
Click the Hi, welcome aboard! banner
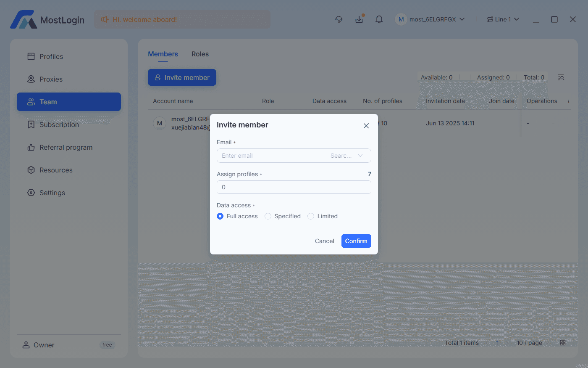(182, 19)
